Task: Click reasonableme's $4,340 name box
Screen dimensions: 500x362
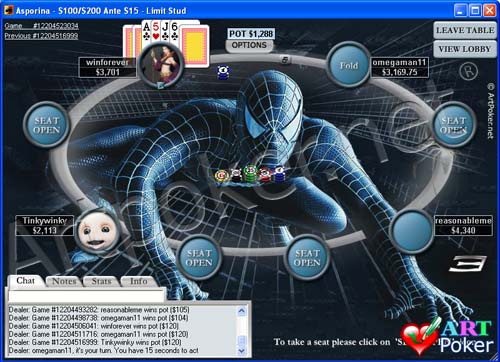Action: click(x=463, y=226)
